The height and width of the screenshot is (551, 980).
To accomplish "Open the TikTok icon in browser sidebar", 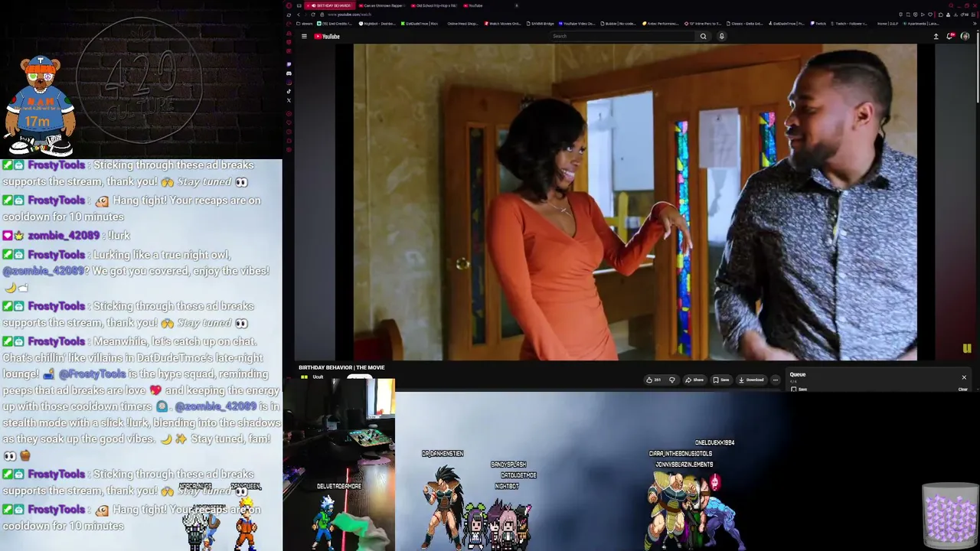I will pos(289,91).
